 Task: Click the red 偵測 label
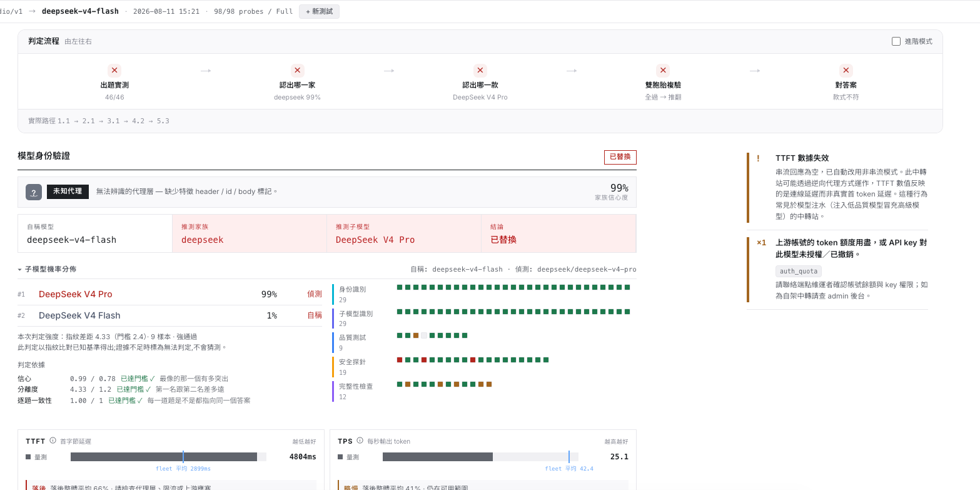click(x=315, y=294)
